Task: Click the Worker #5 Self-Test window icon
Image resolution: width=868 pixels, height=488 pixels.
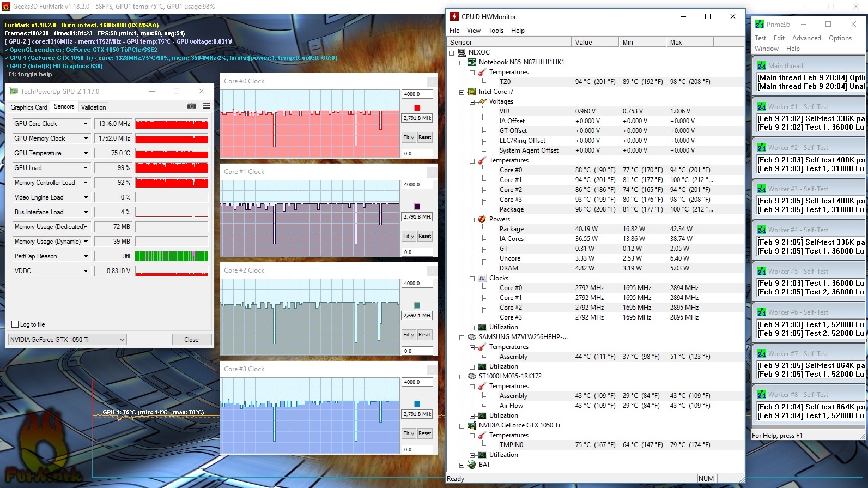Action: [762, 271]
